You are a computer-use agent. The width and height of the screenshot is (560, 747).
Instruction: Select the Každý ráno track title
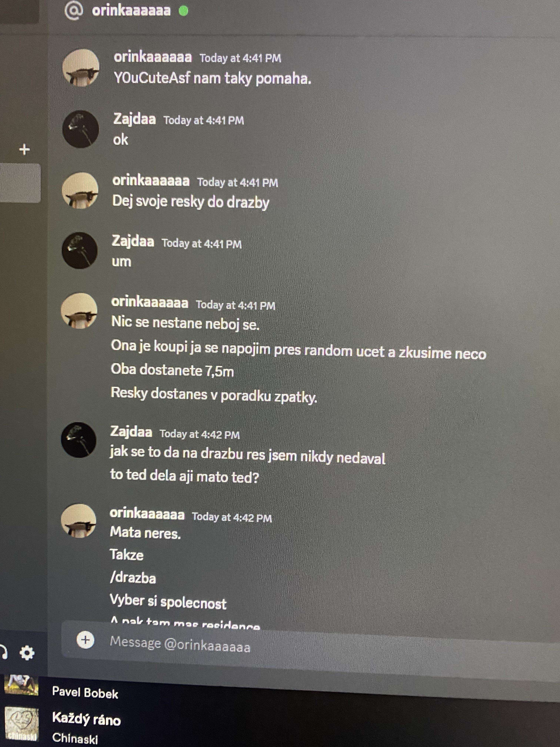tap(86, 719)
